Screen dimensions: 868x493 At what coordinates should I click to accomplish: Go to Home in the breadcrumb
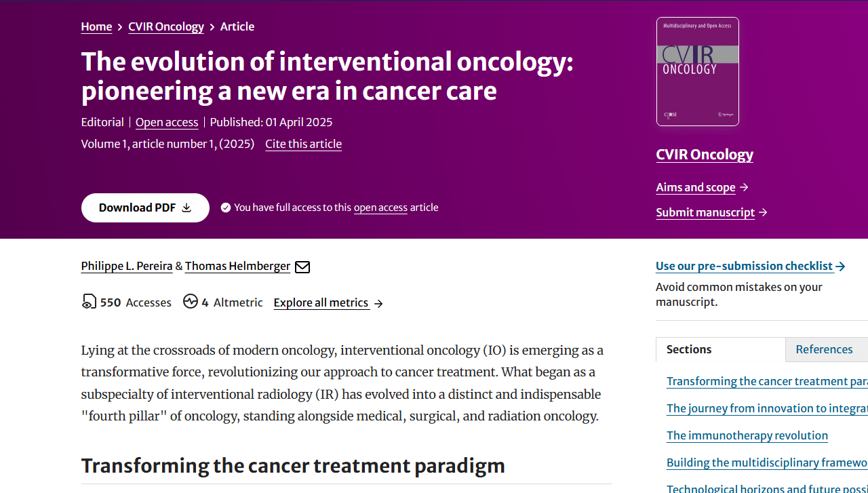[x=96, y=26]
